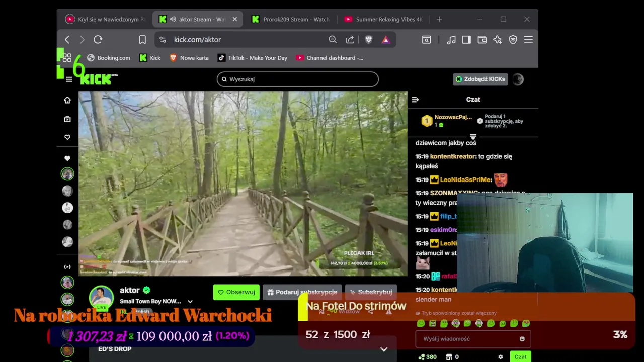
Task: Open emoji picker in message field
Action: point(522,339)
